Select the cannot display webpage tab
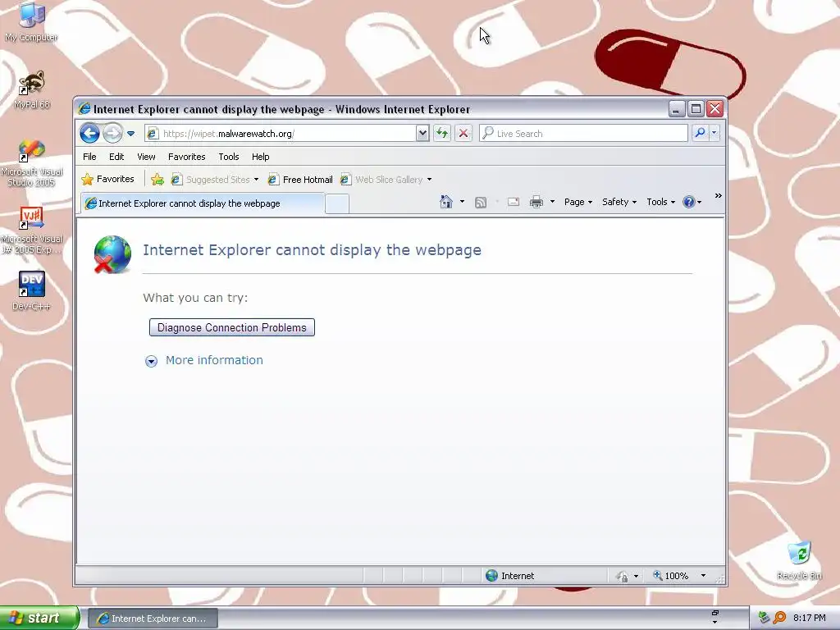The image size is (840, 630). coord(203,203)
